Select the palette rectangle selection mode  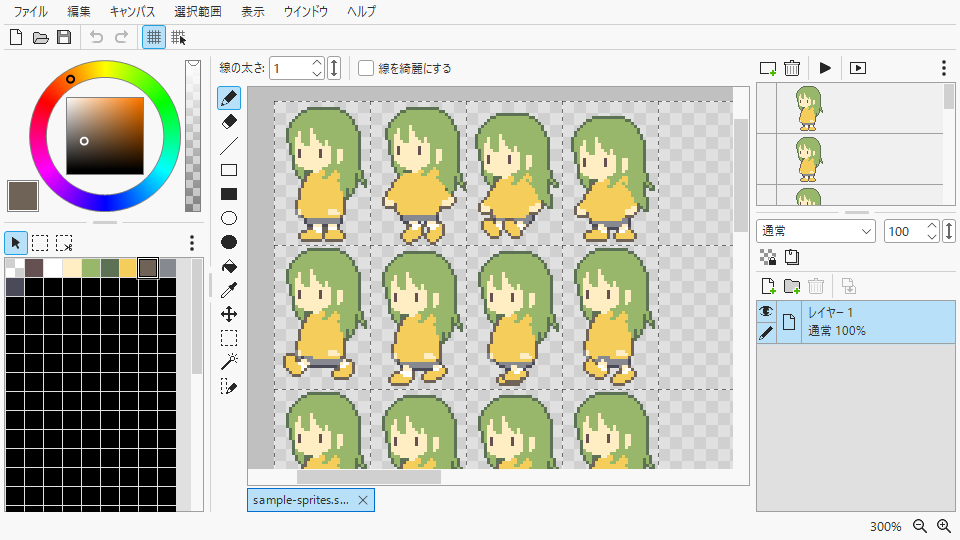click(x=40, y=243)
